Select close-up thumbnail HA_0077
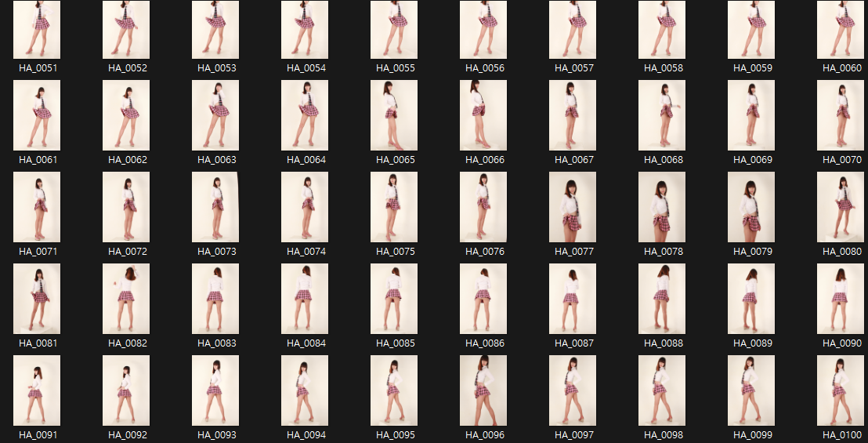 click(x=573, y=207)
